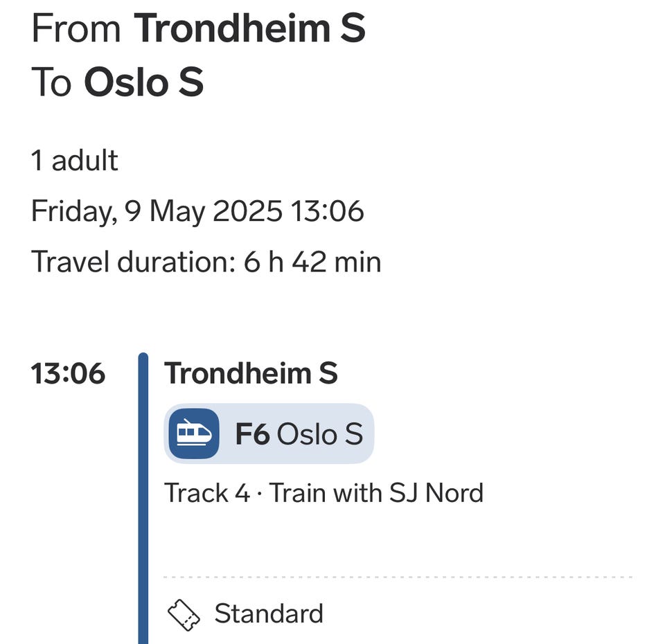Click the Train with SJ Nord operator text
Screen dimensions: 665x644
376,494
